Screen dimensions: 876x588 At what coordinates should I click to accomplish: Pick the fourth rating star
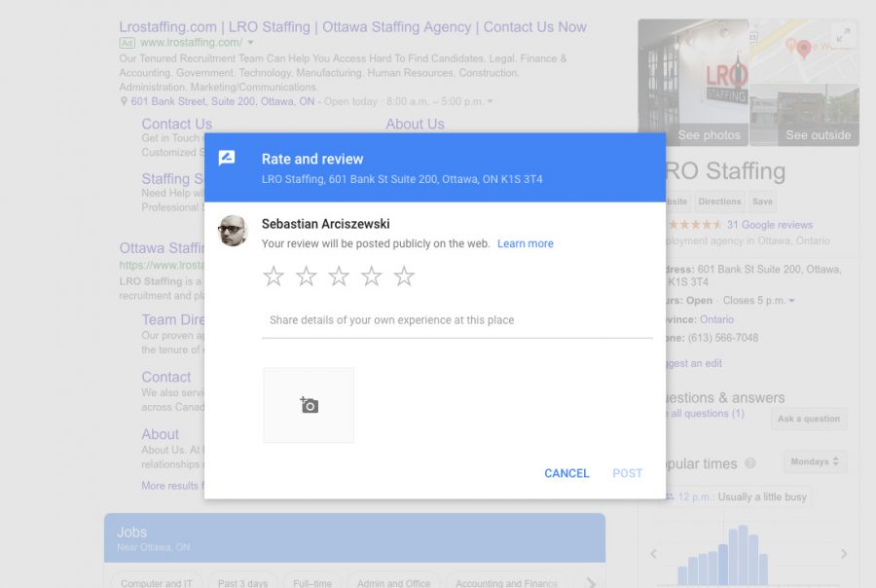pos(372,276)
